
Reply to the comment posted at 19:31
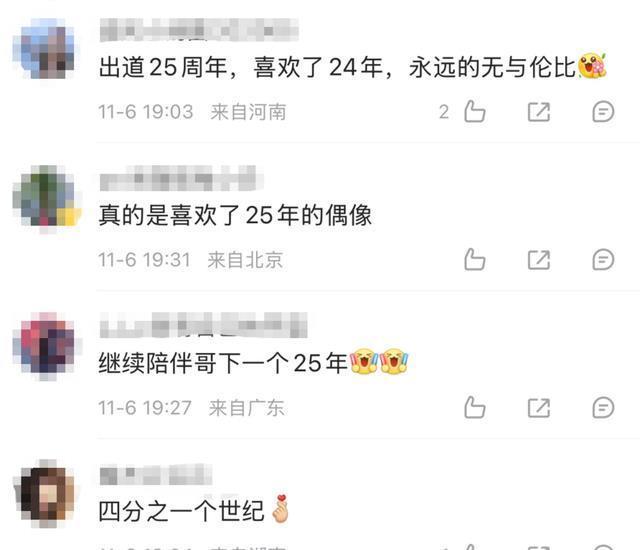pyautogui.click(x=603, y=260)
